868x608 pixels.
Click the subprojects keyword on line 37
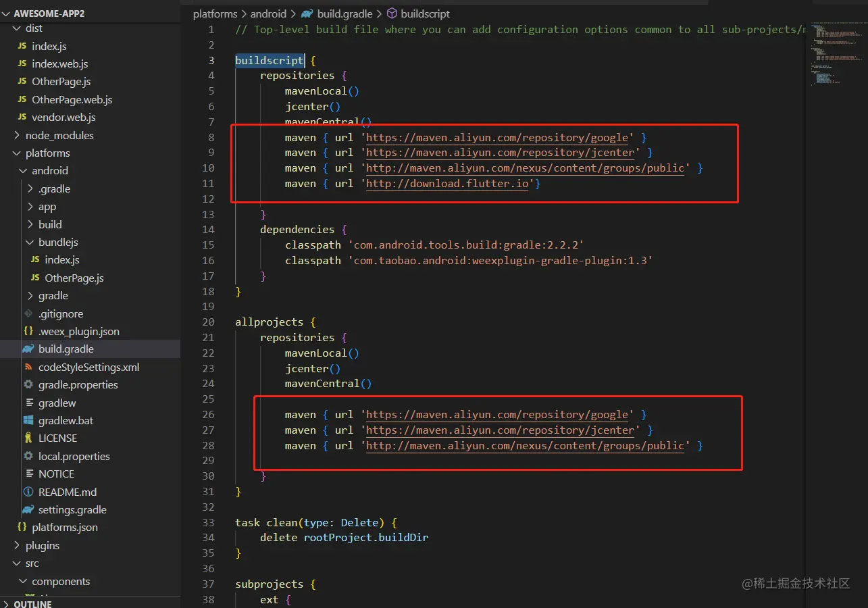270,584
